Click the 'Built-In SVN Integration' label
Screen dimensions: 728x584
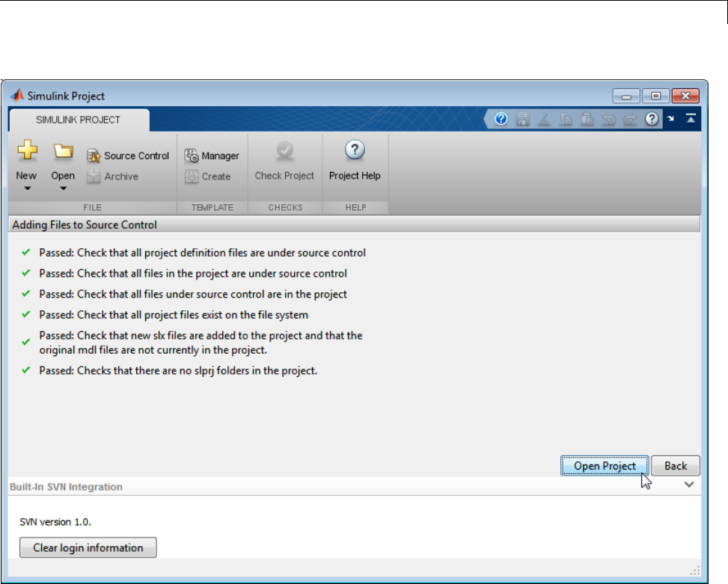[x=66, y=487]
